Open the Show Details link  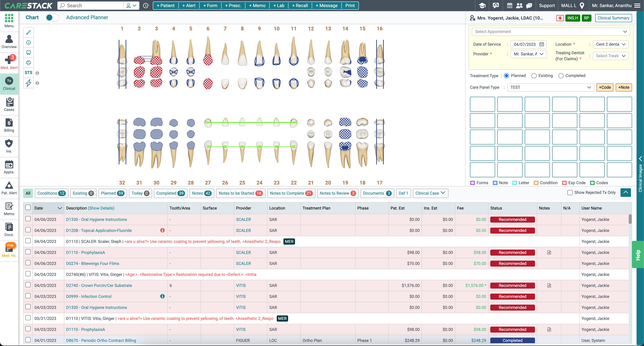pyautogui.click(x=101, y=208)
